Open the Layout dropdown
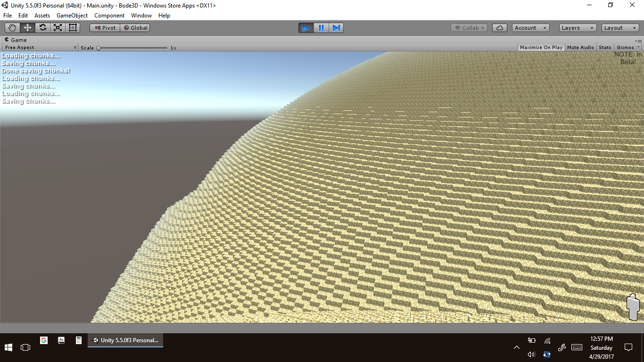Image resolution: width=644 pixels, height=362 pixels. 620,28
